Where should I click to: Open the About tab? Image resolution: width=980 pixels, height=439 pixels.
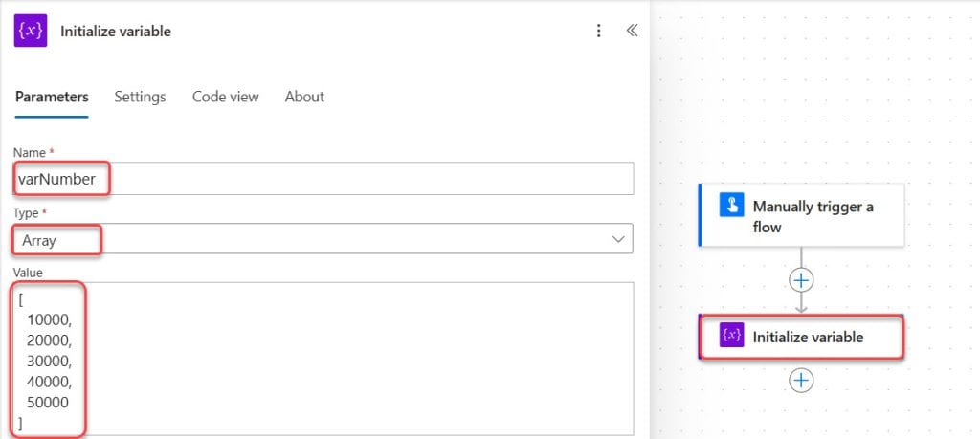click(304, 97)
